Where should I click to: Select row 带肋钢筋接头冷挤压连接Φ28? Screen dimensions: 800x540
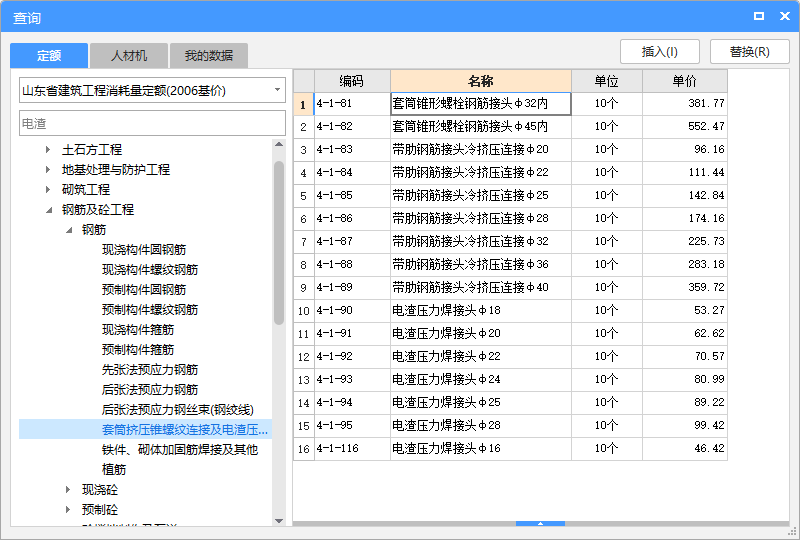[481, 218]
